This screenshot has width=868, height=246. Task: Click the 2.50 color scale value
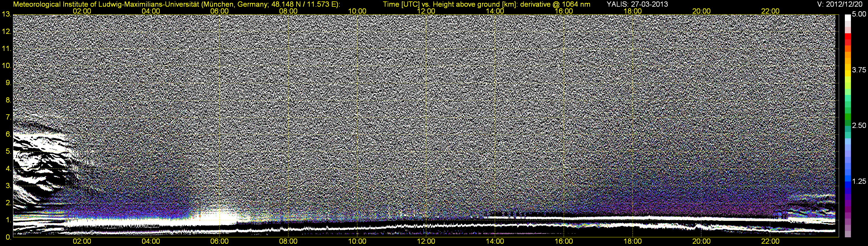859,125
